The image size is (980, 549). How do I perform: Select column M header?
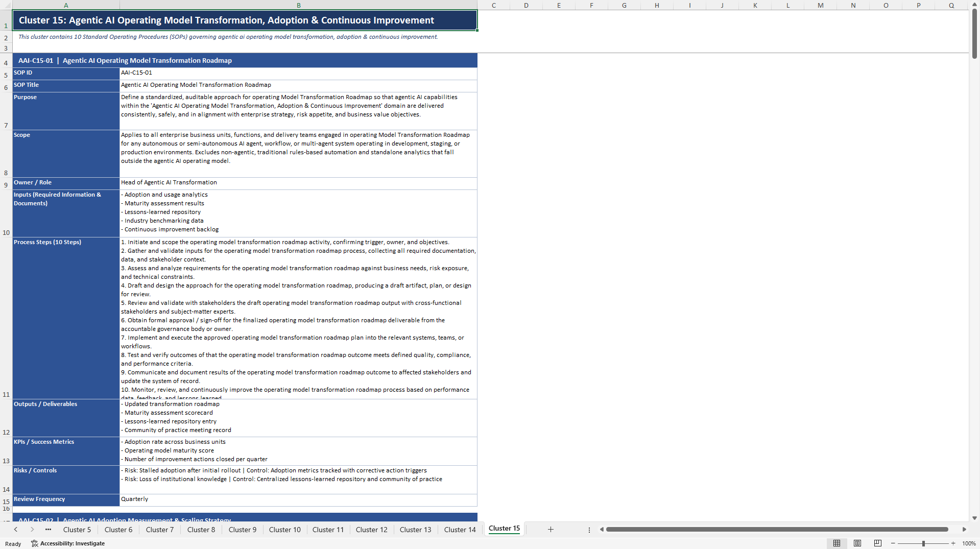[x=820, y=5]
